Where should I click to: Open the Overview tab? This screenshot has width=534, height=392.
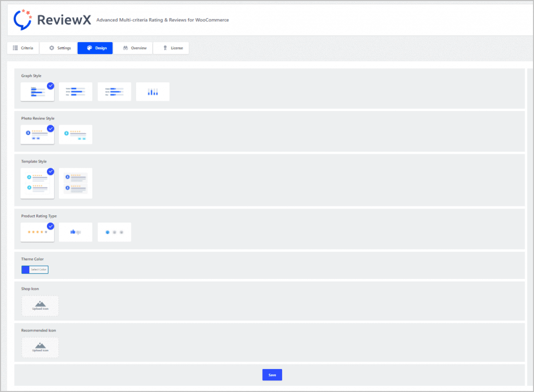point(134,48)
